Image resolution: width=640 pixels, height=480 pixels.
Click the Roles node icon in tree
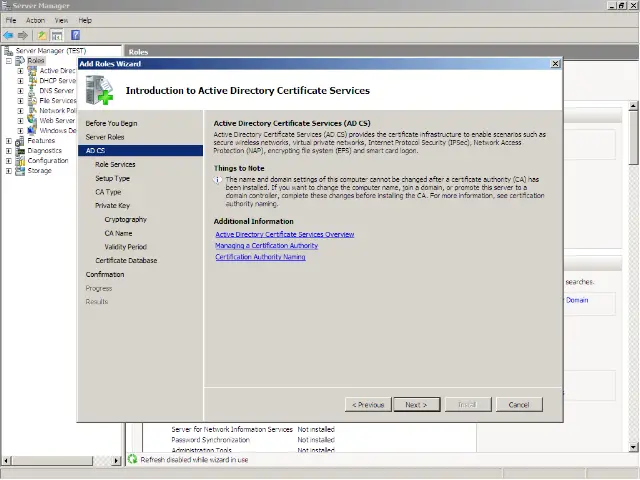point(20,61)
